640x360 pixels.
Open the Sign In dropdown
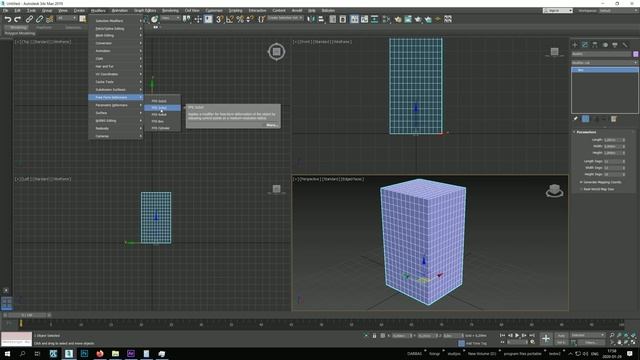tap(558, 11)
